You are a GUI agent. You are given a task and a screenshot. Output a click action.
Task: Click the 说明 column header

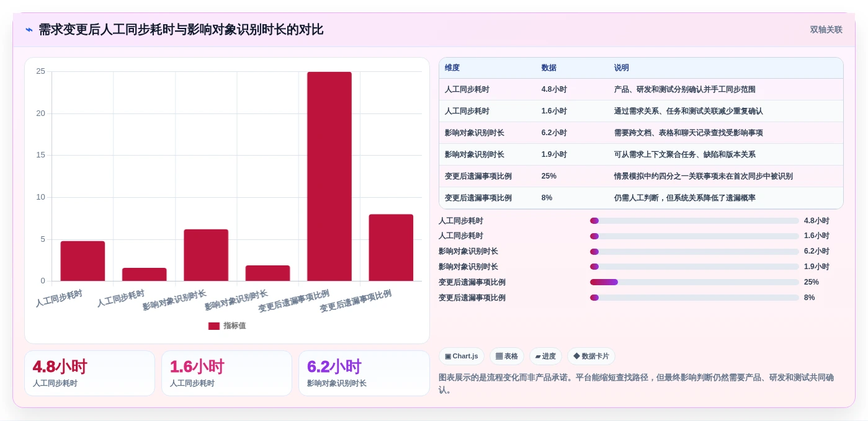pos(622,68)
